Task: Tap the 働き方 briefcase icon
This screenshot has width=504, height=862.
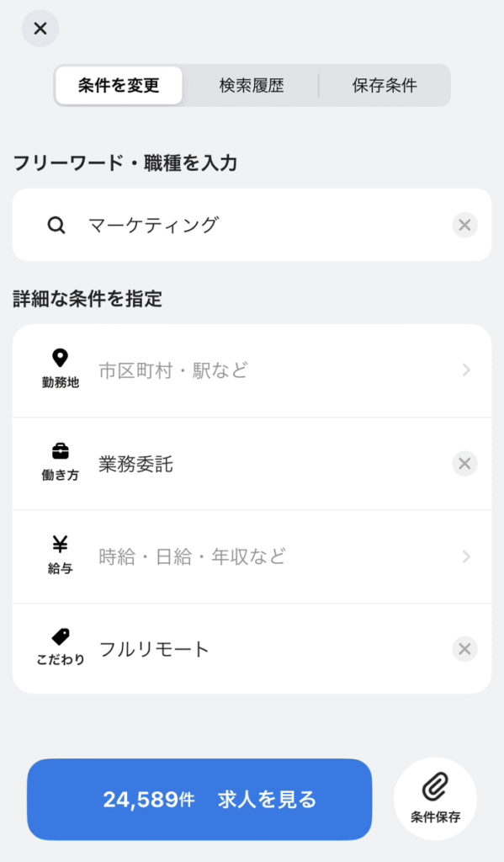Action: 60,451
